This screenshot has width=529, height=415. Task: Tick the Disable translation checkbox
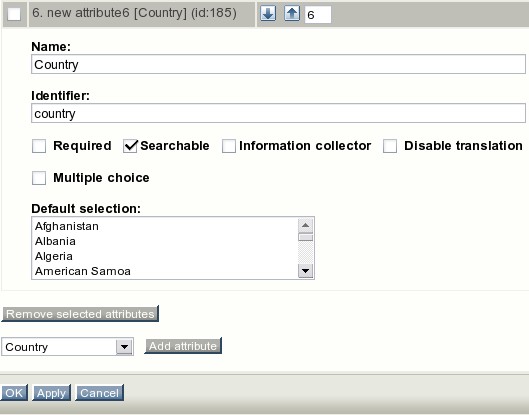[390, 146]
